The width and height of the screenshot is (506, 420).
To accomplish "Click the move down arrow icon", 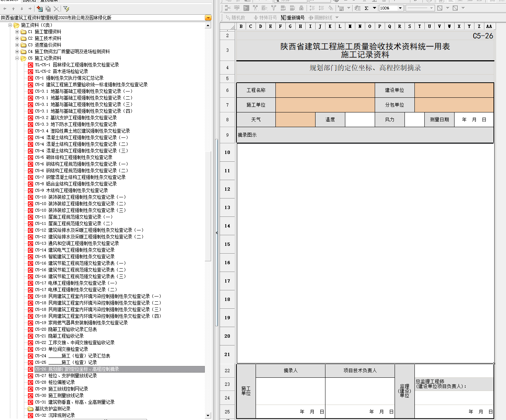I will pos(22,8).
